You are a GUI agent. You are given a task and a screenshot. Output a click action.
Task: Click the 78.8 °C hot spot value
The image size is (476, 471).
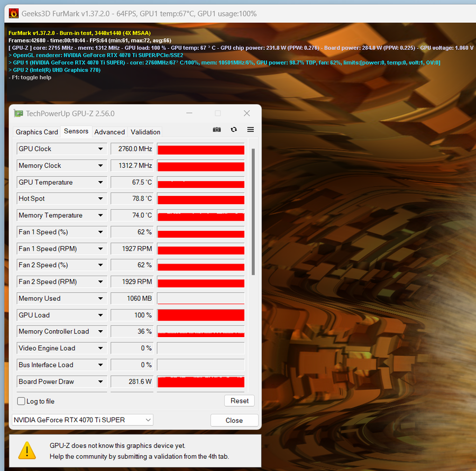132,198
